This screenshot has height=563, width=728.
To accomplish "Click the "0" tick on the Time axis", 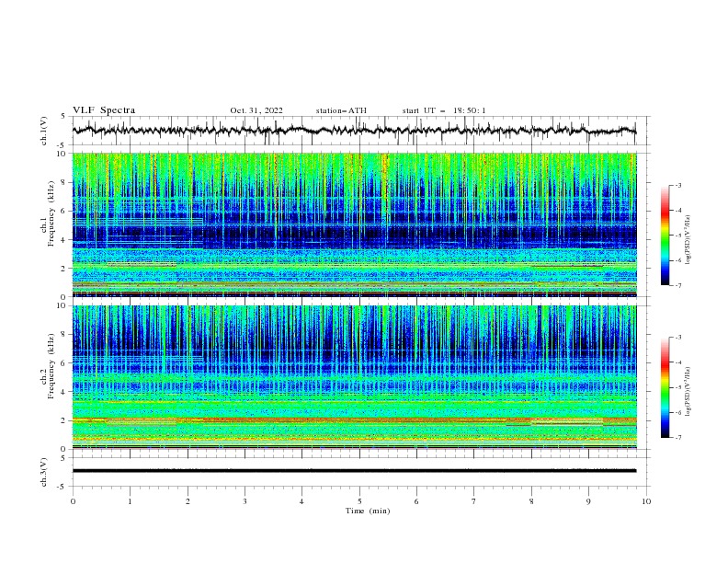I will (x=73, y=501).
